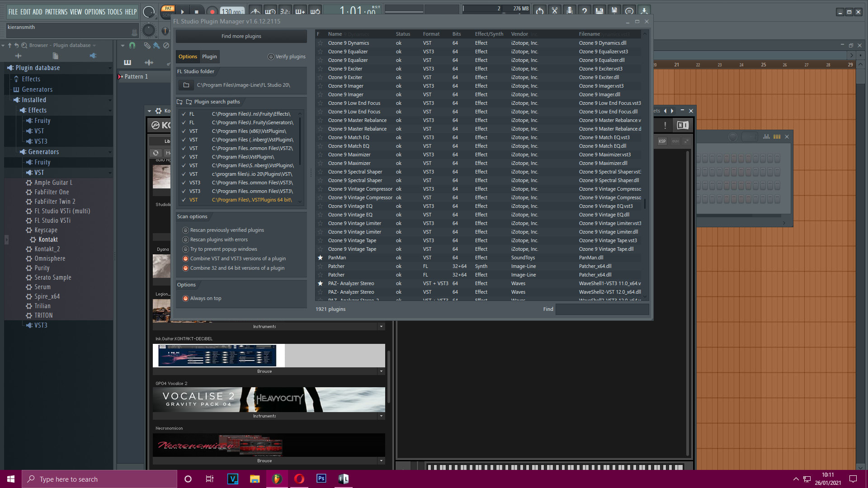Screen dimensions: 868x488
Task: Open the Ink Guitar Browse dropdown arrow
Action: (381, 371)
